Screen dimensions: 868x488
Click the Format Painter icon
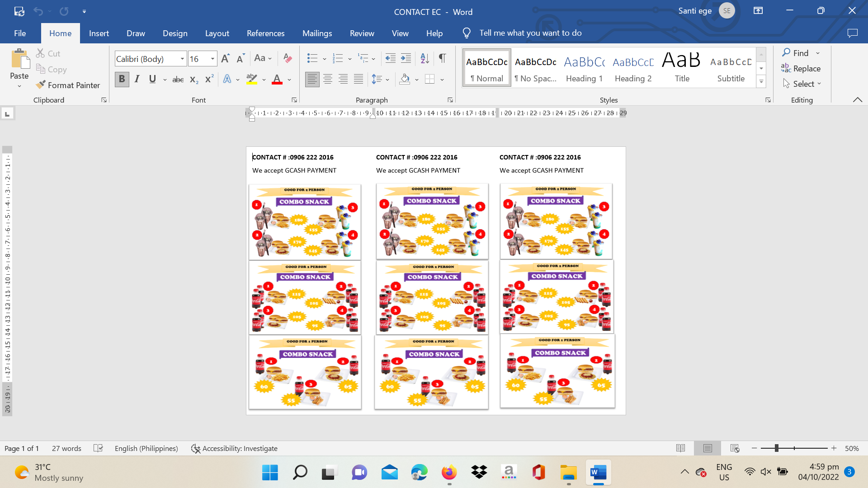click(x=41, y=85)
